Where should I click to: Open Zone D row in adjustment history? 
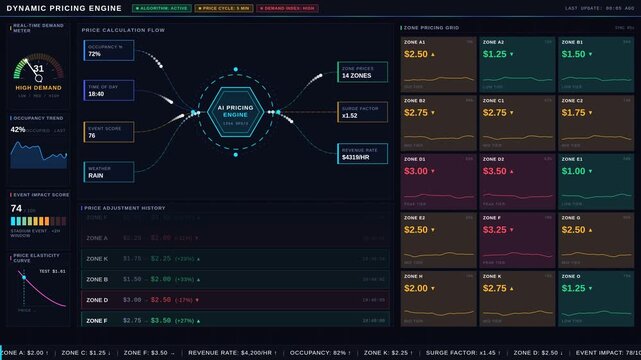coord(235,300)
